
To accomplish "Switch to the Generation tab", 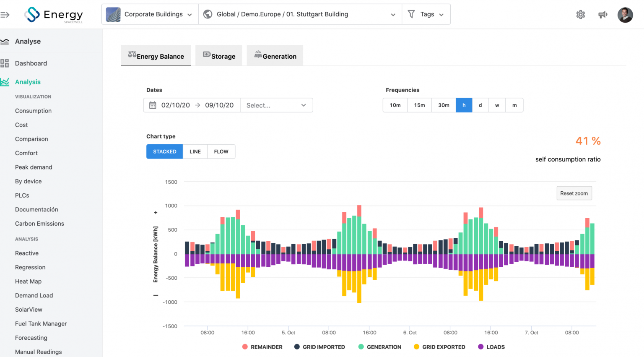I will click(x=275, y=56).
